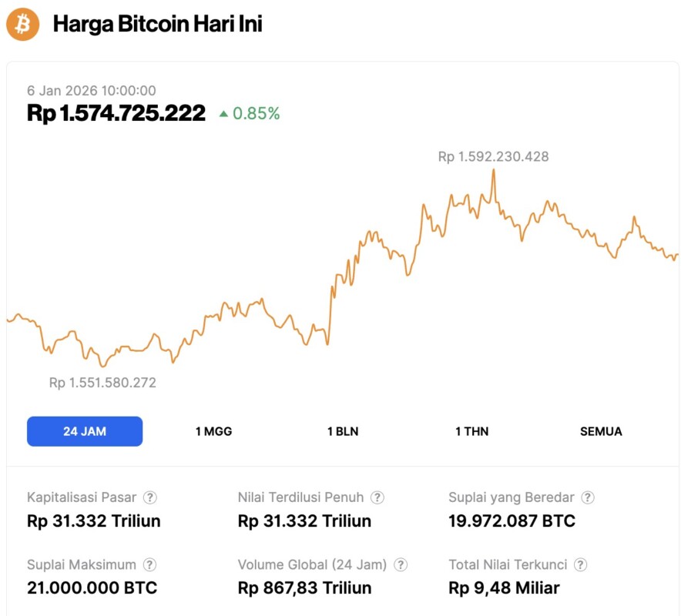The width and height of the screenshot is (681, 616).
Task: Click the Rp 31.332 Triliun market cap value
Action: point(94,521)
